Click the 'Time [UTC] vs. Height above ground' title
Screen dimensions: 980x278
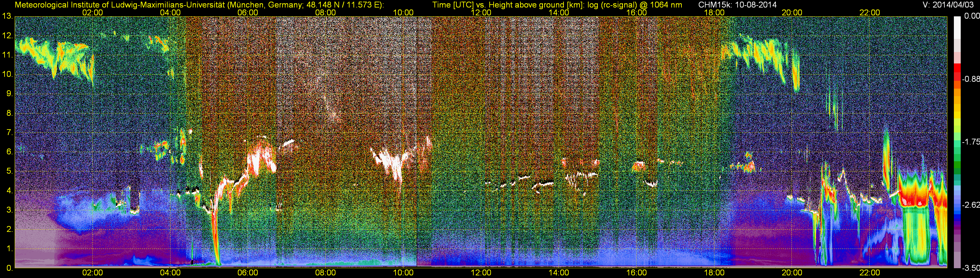pyautogui.click(x=557, y=5)
